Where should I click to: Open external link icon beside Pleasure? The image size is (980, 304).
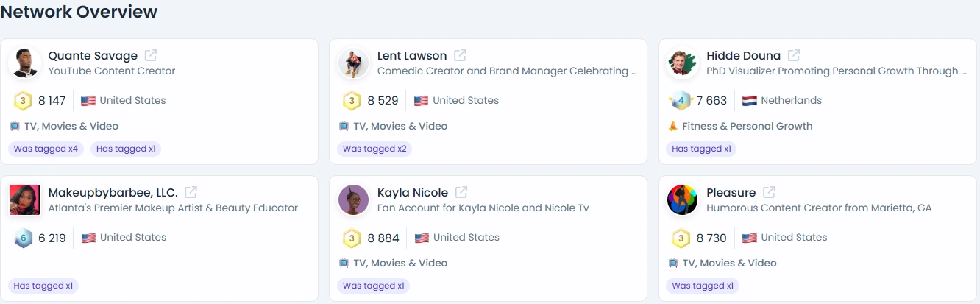(769, 192)
